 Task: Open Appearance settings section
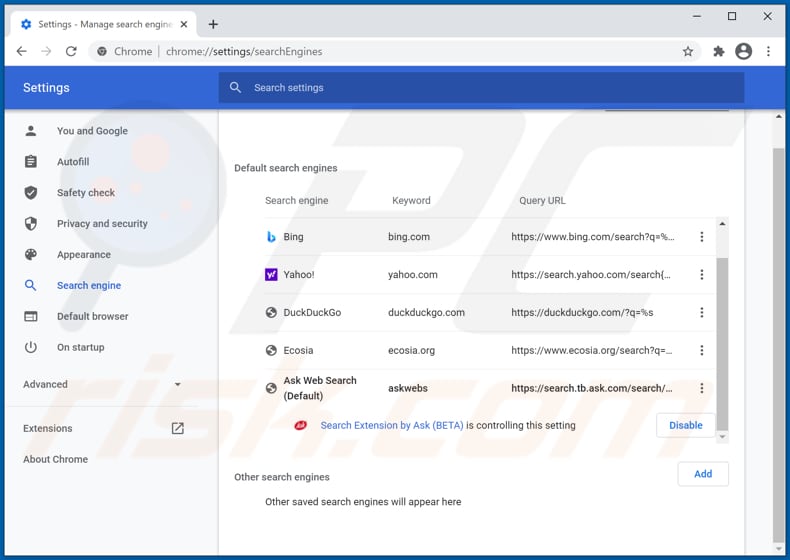(x=84, y=255)
